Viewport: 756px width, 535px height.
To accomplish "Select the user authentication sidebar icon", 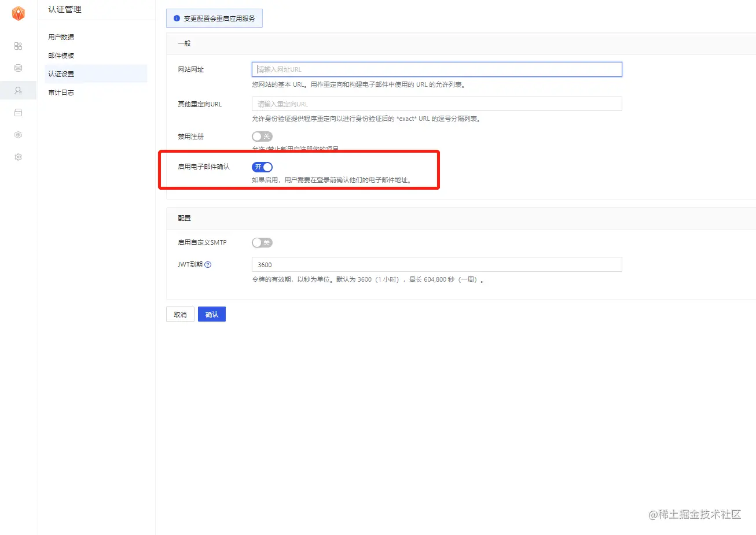I will 18,90.
